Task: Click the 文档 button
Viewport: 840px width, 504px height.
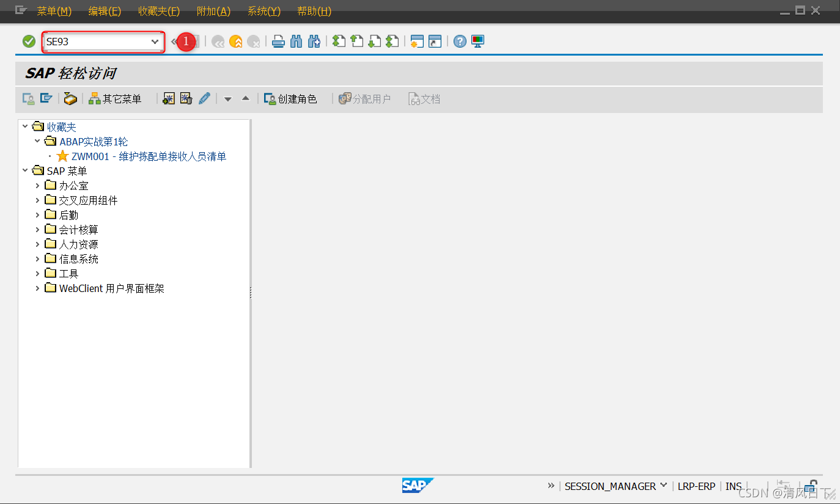Action: coord(424,98)
